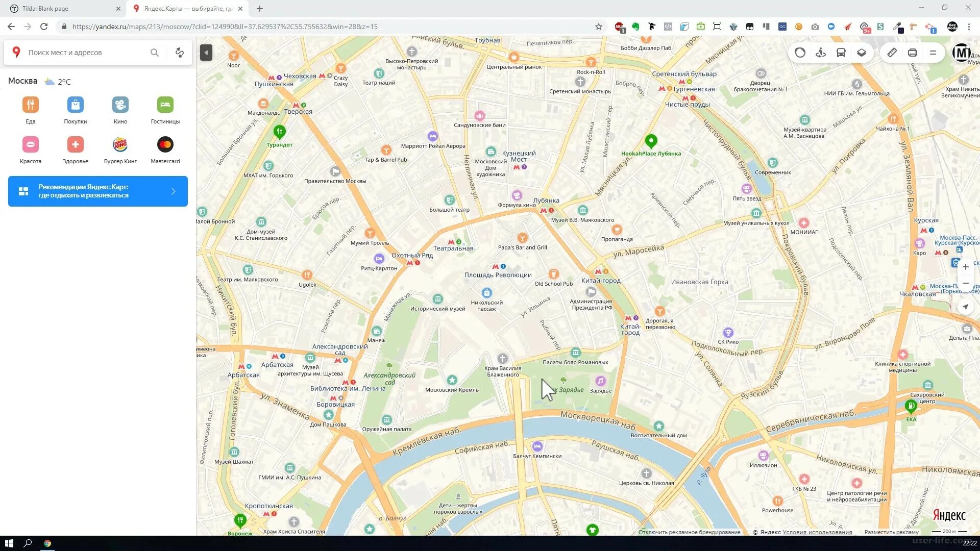This screenshot has width=980, height=551.
Task: Zoom in with the plus button
Action: pyautogui.click(x=965, y=267)
